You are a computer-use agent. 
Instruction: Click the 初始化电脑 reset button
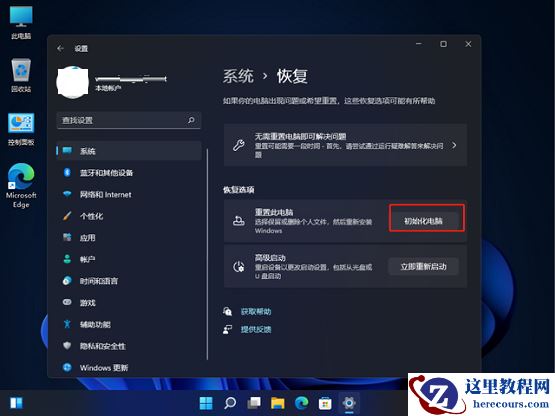423,221
